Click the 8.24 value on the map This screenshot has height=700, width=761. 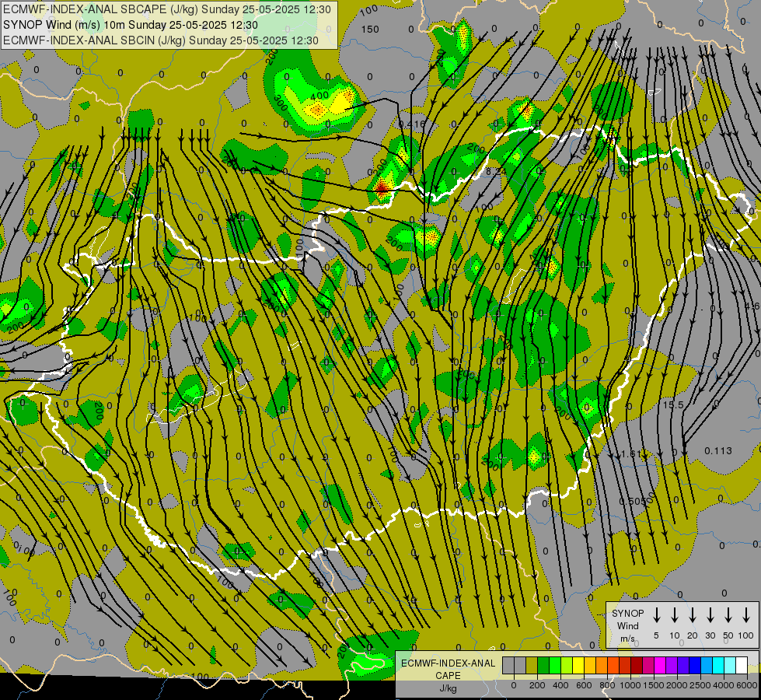496,171
